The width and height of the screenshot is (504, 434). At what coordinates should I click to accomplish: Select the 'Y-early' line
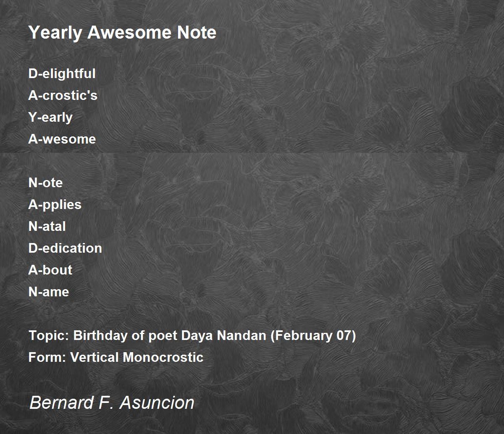coord(50,118)
